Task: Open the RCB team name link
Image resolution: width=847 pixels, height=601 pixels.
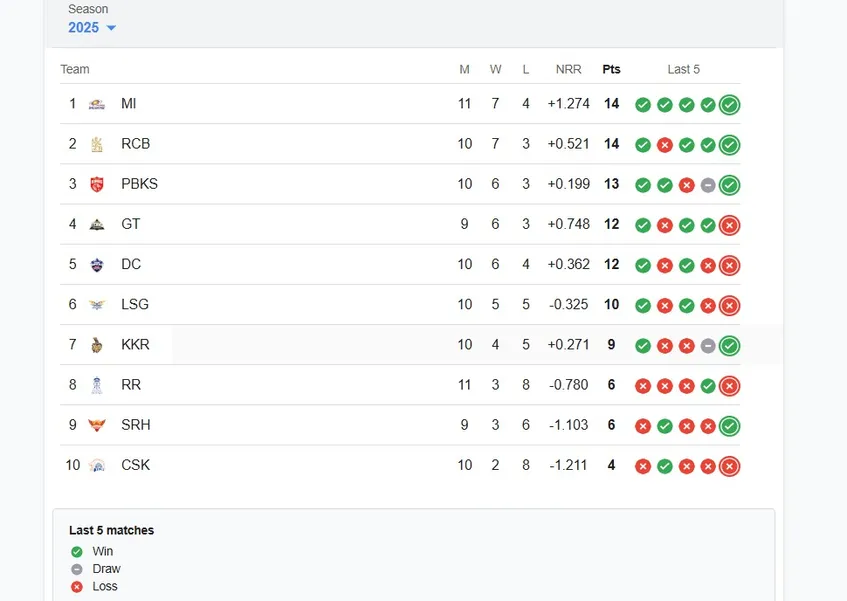Action: coord(135,144)
